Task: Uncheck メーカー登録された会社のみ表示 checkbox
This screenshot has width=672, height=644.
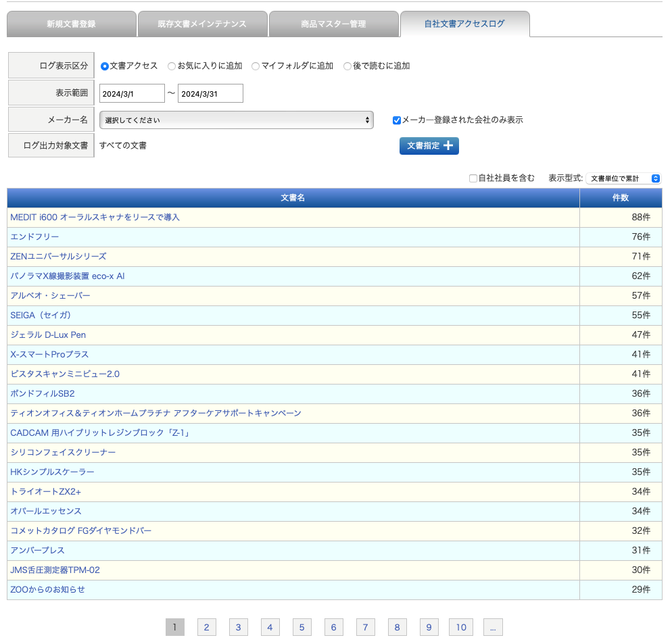Action: [x=397, y=120]
